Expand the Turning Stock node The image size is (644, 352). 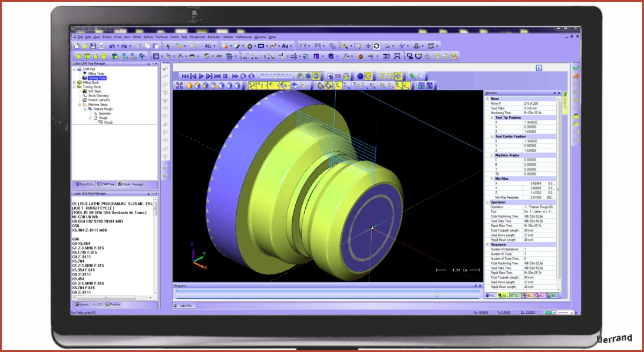[75, 87]
